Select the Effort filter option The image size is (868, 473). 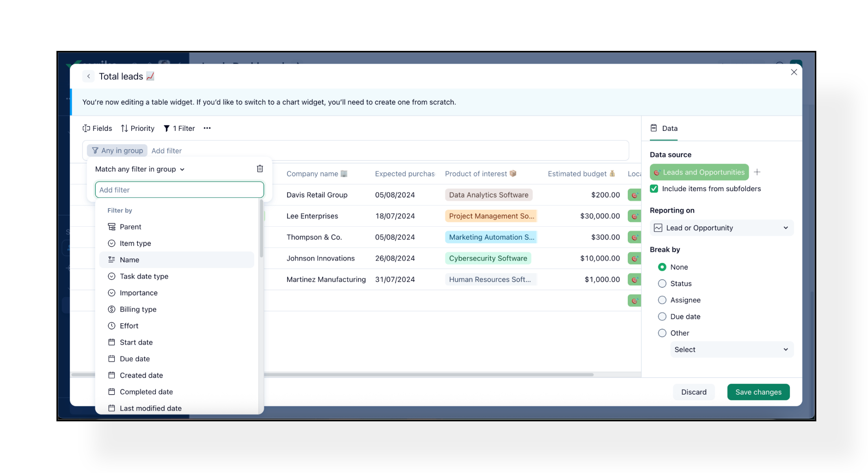click(x=177, y=326)
